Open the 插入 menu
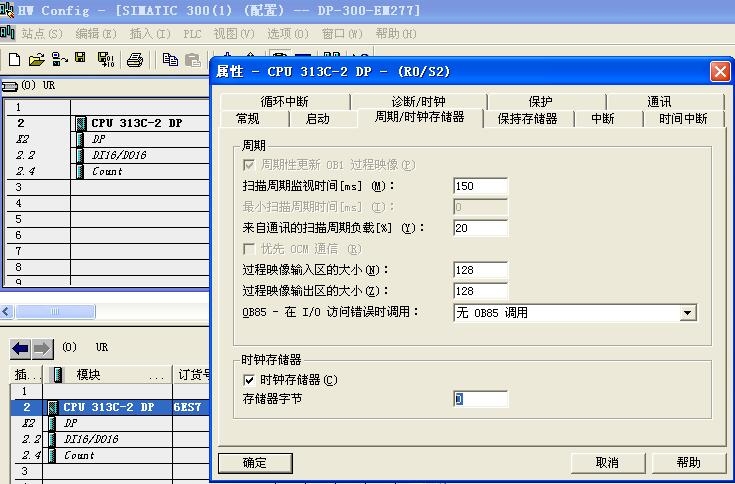735x484 pixels. [150, 34]
